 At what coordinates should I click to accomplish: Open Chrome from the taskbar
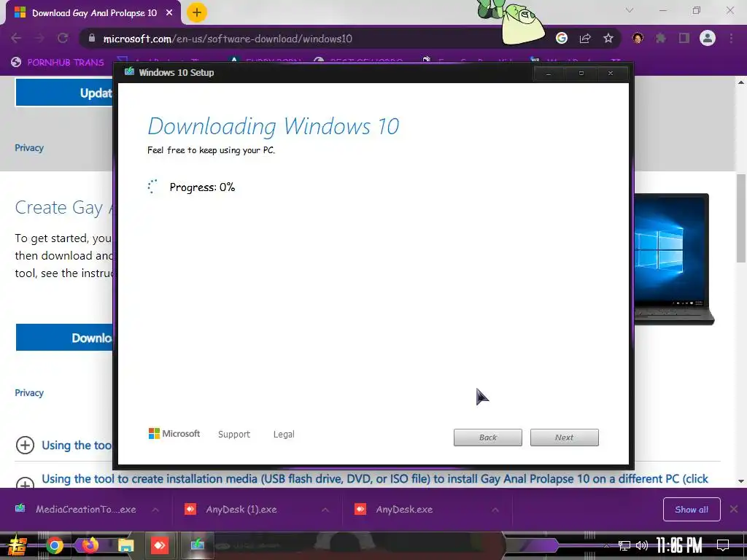(x=54, y=545)
